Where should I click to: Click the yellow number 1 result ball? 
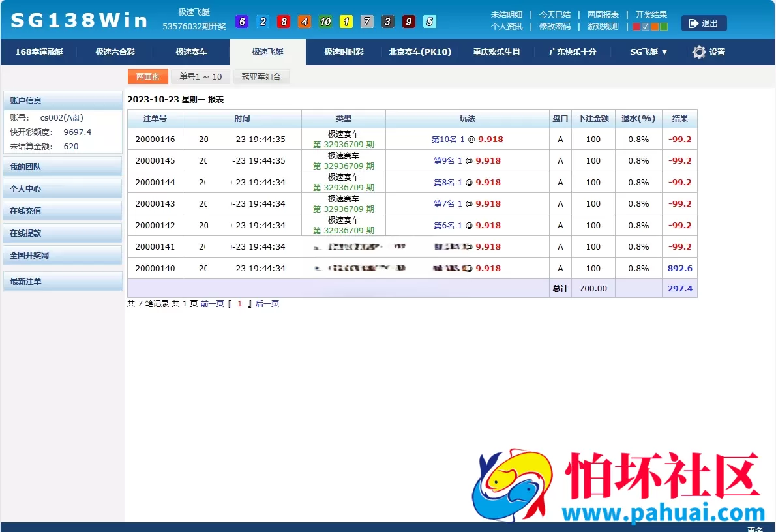click(346, 22)
